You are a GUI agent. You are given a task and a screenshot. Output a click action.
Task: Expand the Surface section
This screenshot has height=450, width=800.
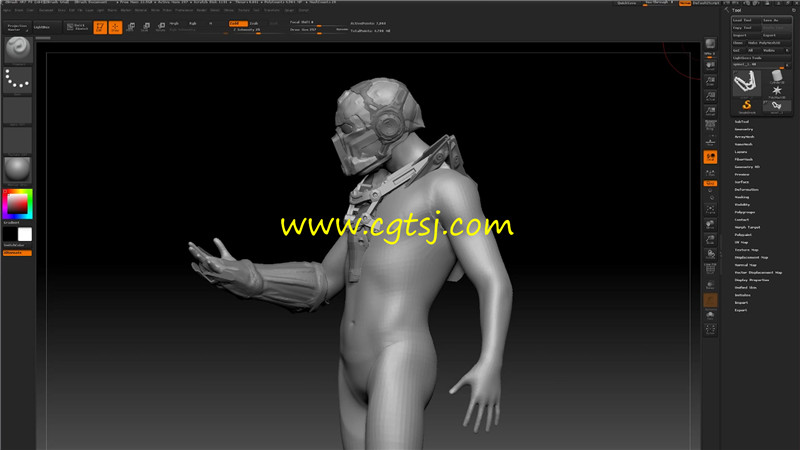coord(742,182)
